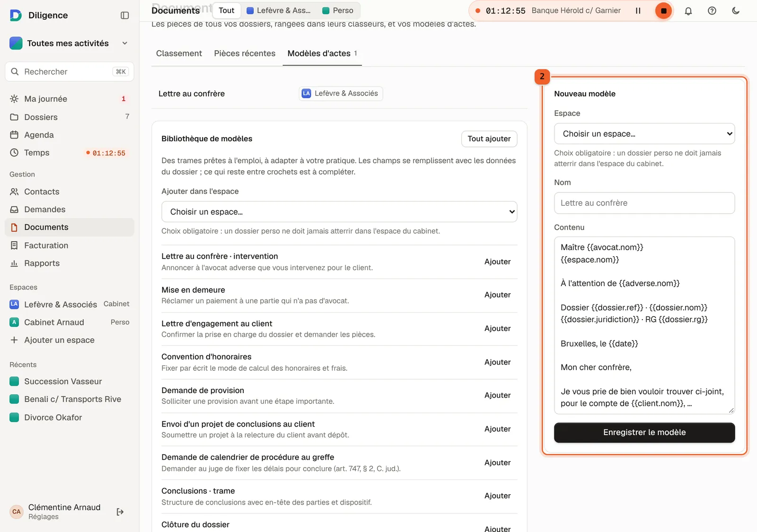
Task: Stop the timer recording
Action: point(663,10)
